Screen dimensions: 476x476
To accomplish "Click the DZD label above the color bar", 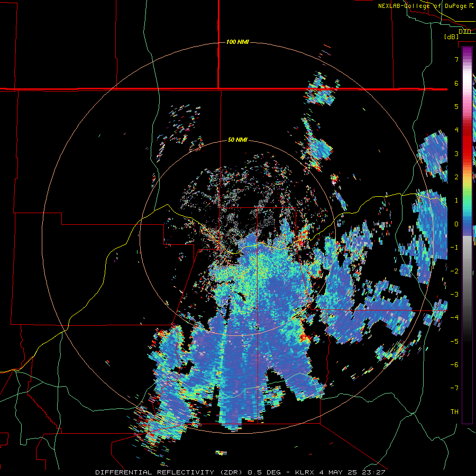I will coord(464,31).
